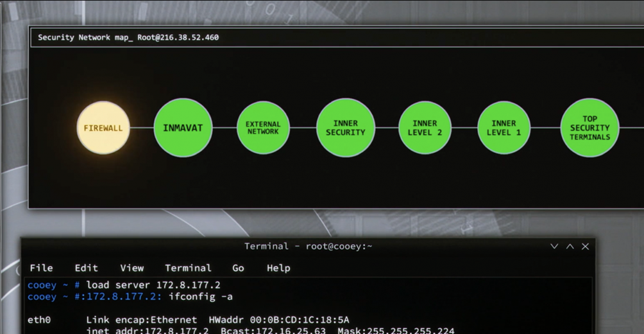Click the Security Network map title bar
644x334 pixels.
click(x=257, y=37)
